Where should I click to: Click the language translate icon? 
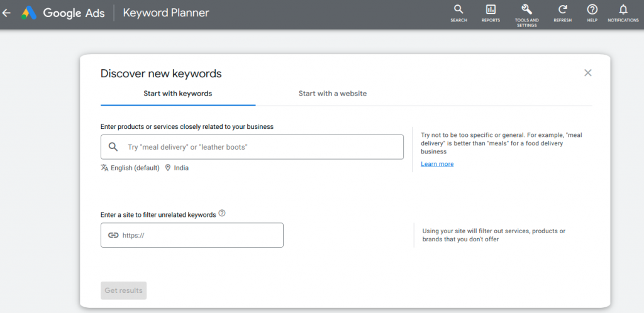tap(104, 168)
